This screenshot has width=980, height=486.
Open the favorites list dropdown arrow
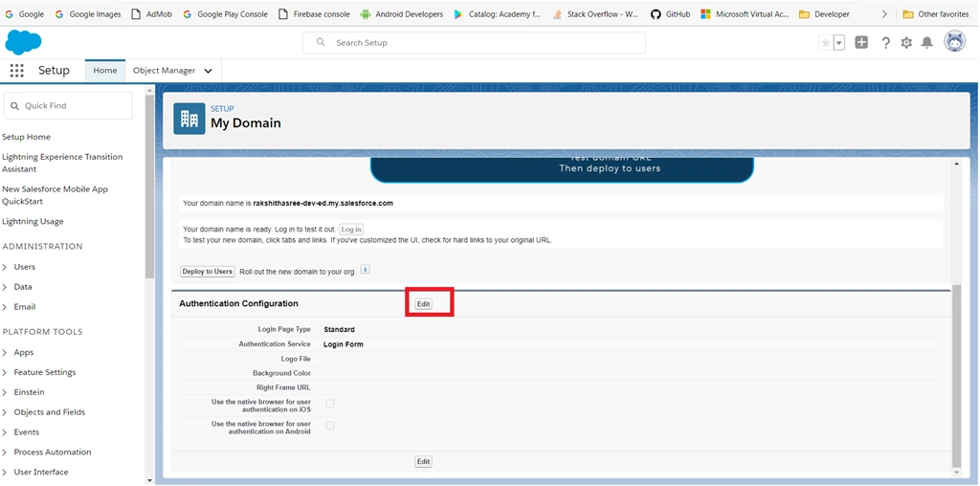(x=838, y=42)
